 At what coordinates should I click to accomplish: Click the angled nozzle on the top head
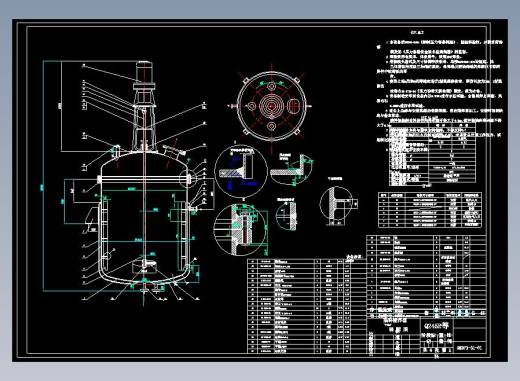click(173, 151)
